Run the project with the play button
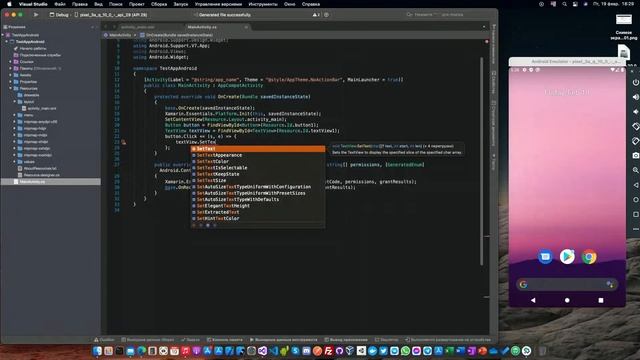The image size is (640, 360). point(36,15)
